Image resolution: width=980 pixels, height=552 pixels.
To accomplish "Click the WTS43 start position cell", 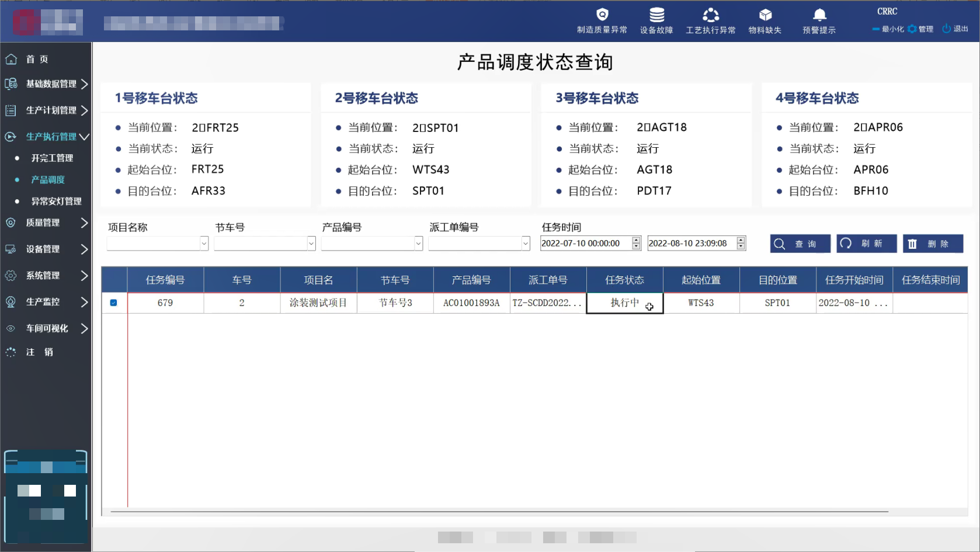I will pos(701,303).
